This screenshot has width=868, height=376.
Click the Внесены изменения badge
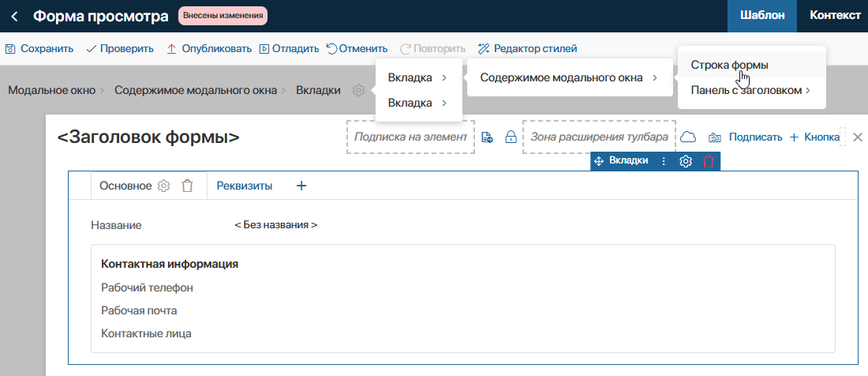223,16
